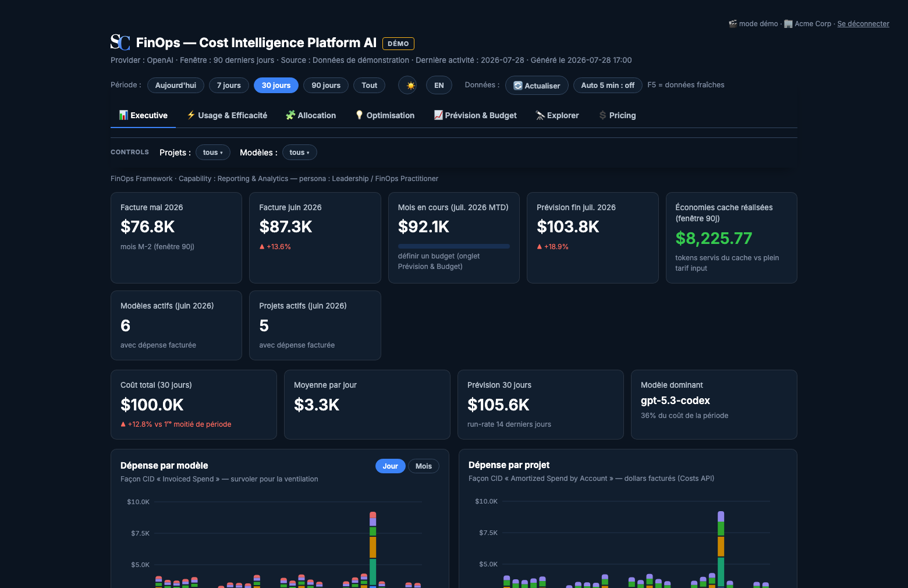Click the dominant model gpt-5.3-codex
This screenshot has width=908, height=588.
coord(675,401)
